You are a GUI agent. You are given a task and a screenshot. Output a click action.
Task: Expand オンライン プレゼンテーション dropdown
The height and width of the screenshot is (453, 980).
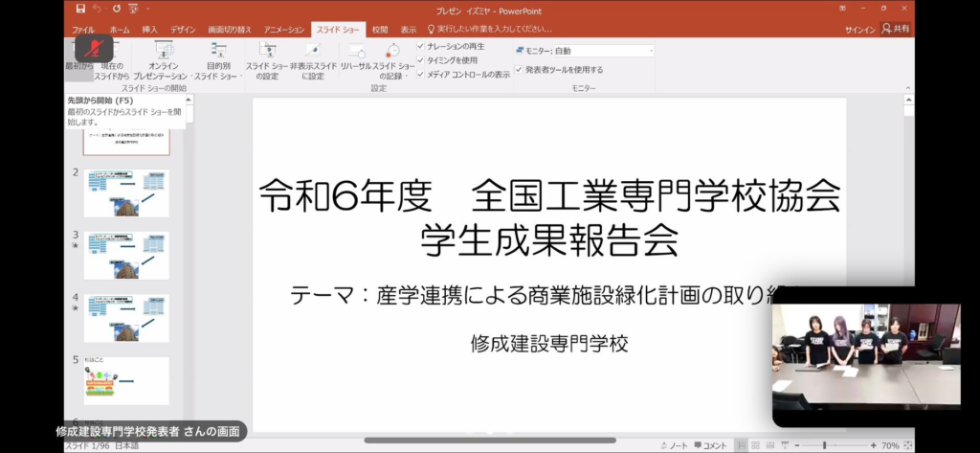pyautogui.click(x=161, y=76)
